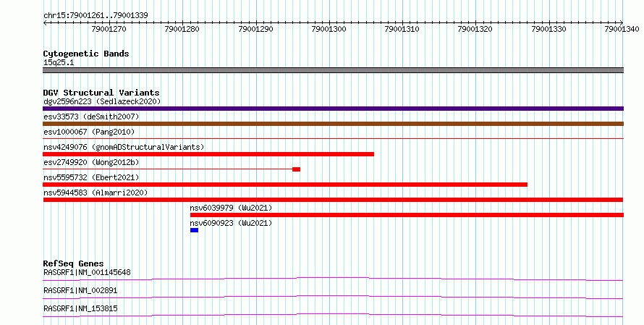Open the nsv5944583 (Almarri2020) label
Screen dimensions: 644x325
[x=96, y=193]
